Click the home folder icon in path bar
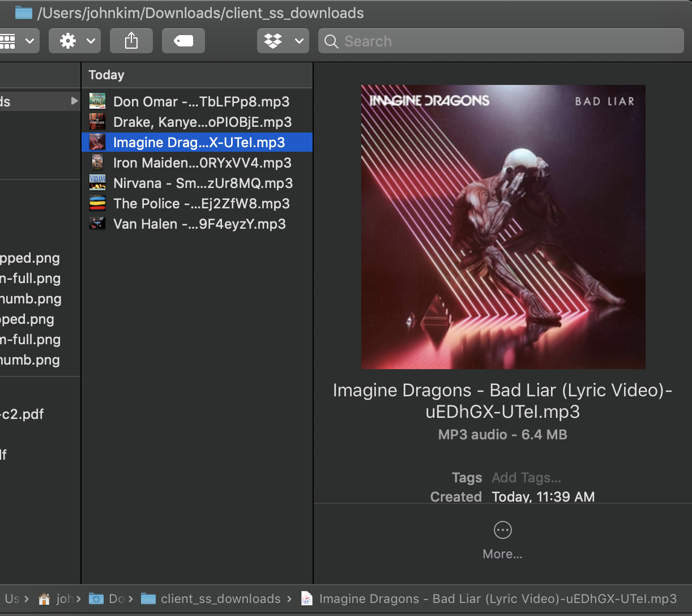The height and width of the screenshot is (616, 692). pos(44,598)
